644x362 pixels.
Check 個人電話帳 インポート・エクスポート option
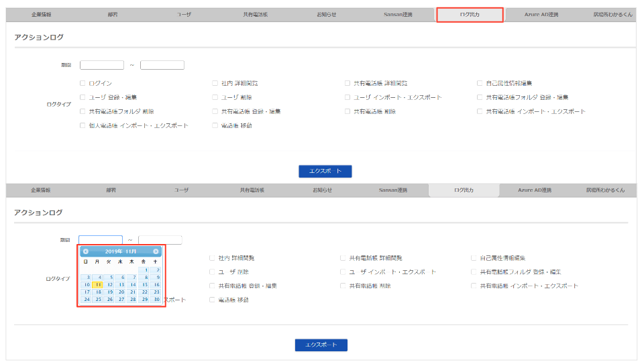(83, 125)
